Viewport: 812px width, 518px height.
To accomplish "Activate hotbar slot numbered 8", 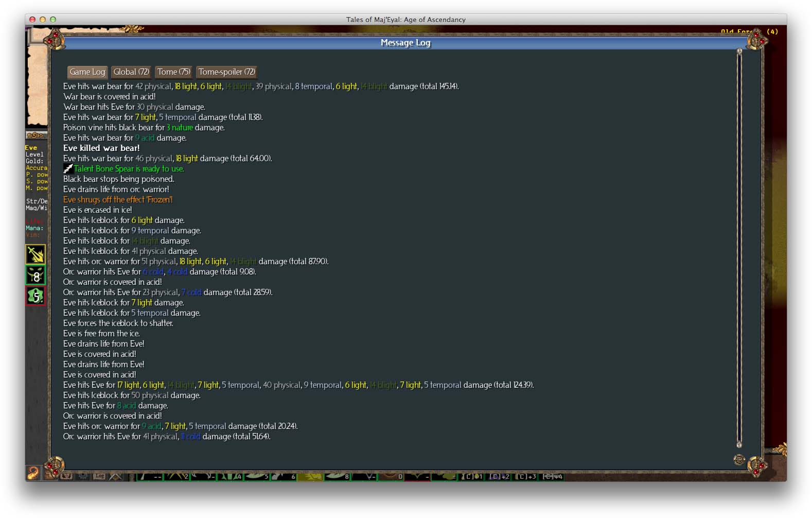I will (337, 477).
